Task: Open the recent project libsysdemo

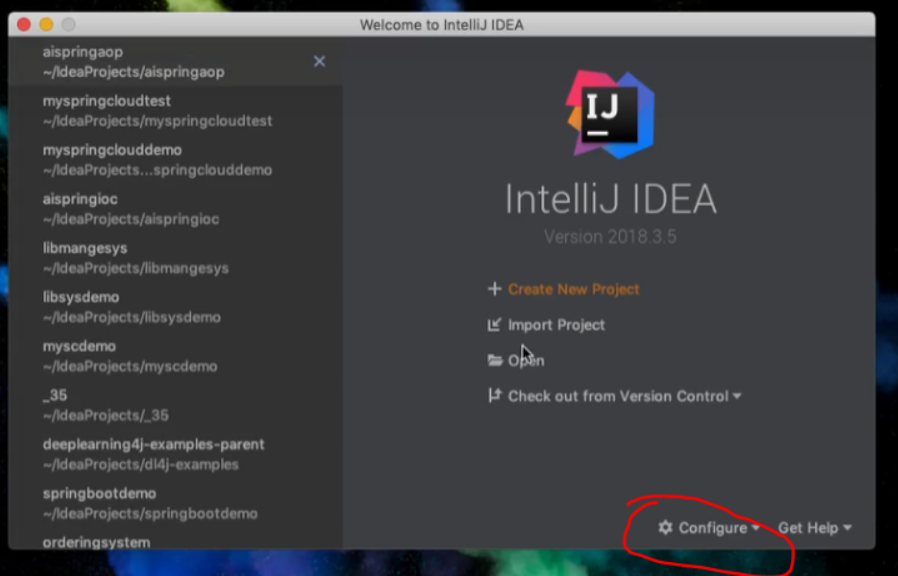Action: (x=176, y=307)
